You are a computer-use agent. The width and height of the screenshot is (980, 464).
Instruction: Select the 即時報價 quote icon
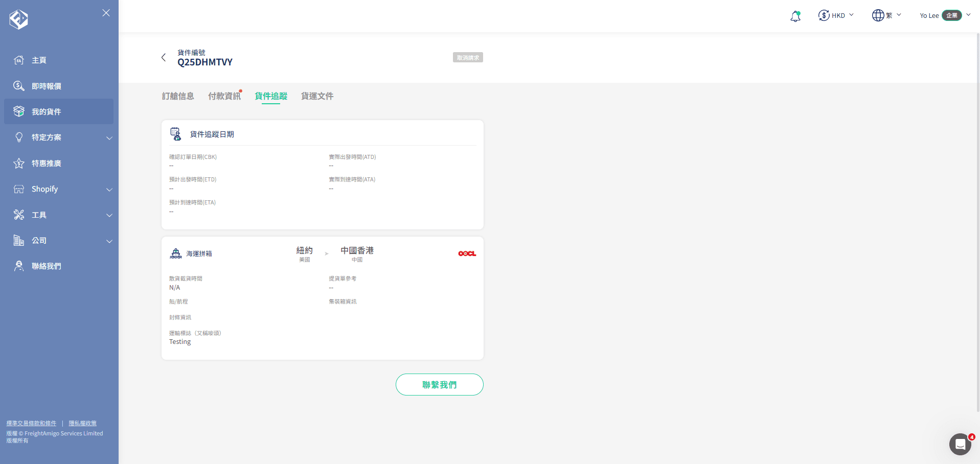18,86
